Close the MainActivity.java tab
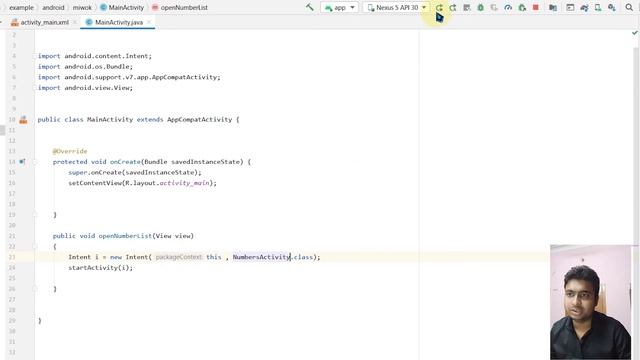Image resolution: width=640 pixels, height=360 pixels. pyautogui.click(x=149, y=22)
